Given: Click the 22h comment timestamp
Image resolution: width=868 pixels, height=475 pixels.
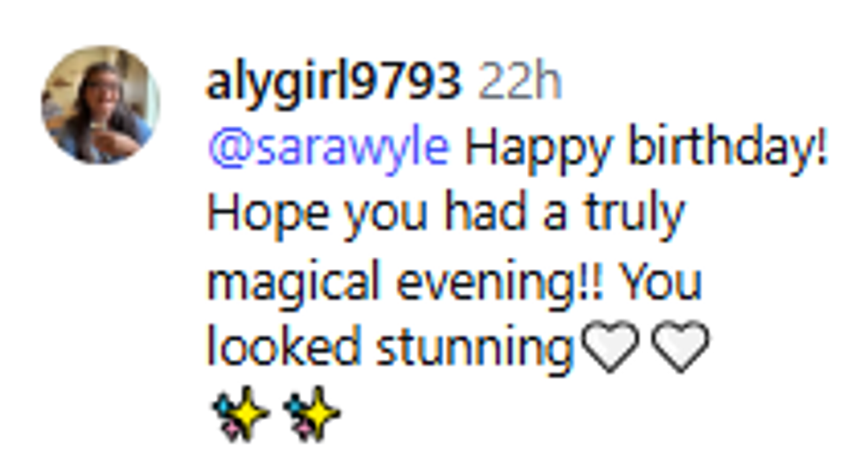Looking at the screenshot, I should pyautogui.click(x=520, y=84).
